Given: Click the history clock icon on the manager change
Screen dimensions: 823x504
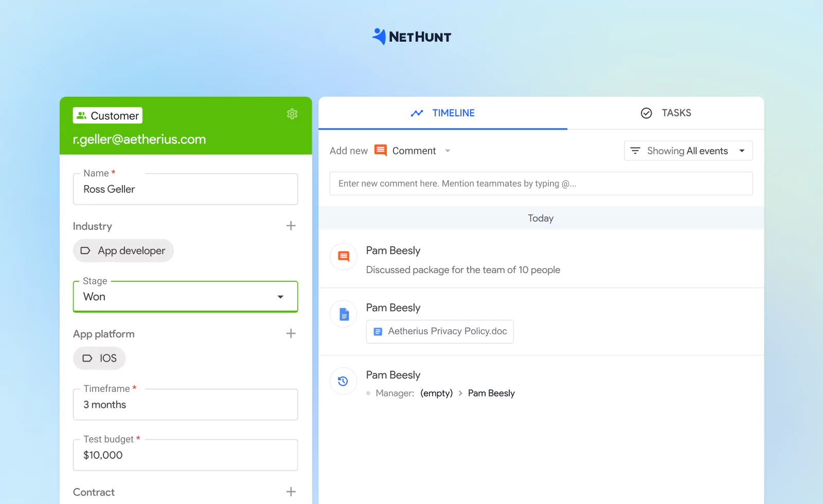Looking at the screenshot, I should click(343, 381).
